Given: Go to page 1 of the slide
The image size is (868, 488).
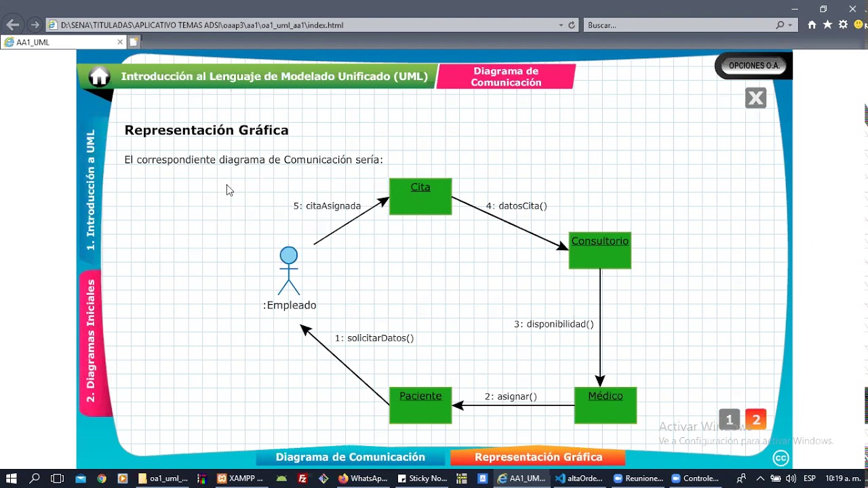Looking at the screenshot, I should pyautogui.click(x=729, y=420).
